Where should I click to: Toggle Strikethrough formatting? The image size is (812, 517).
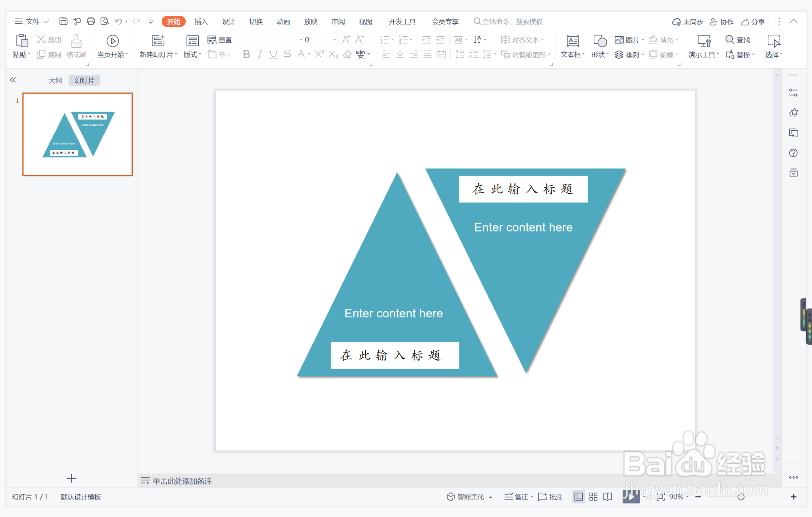287,54
